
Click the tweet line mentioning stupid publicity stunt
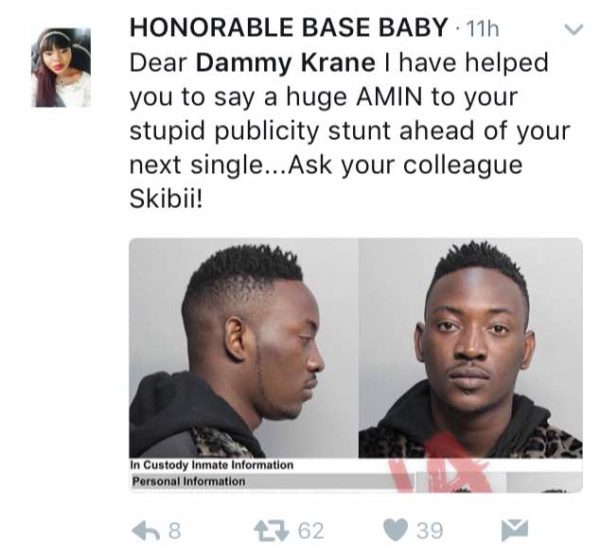pyautogui.click(x=350, y=131)
